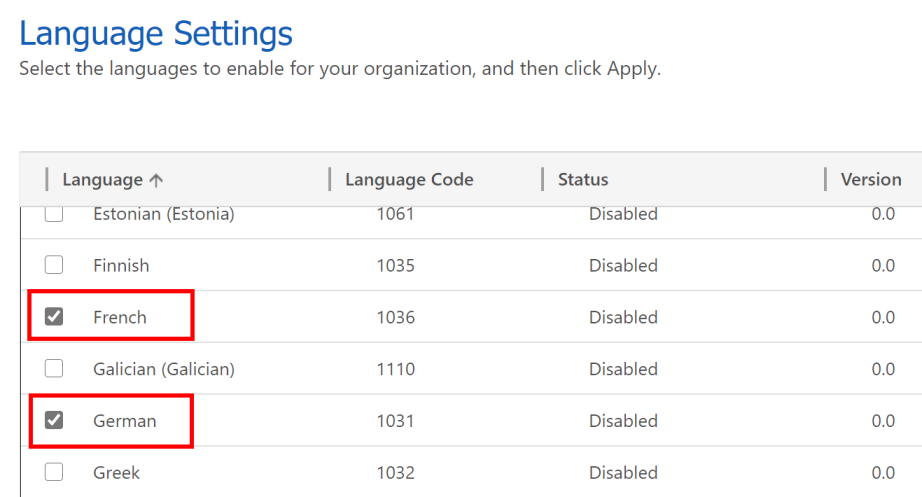Enable the Greek language checkbox
The width and height of the screenshot is (922, 497).
coord(54,472)
